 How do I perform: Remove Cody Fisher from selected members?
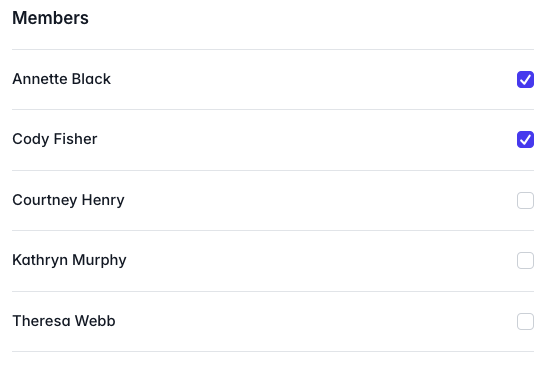[525, 140]
